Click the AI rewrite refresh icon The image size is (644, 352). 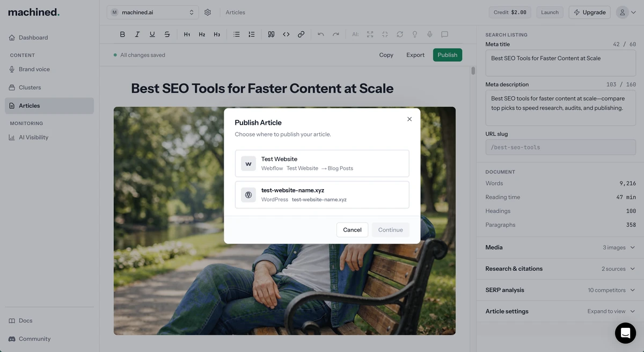click(400, 34)
